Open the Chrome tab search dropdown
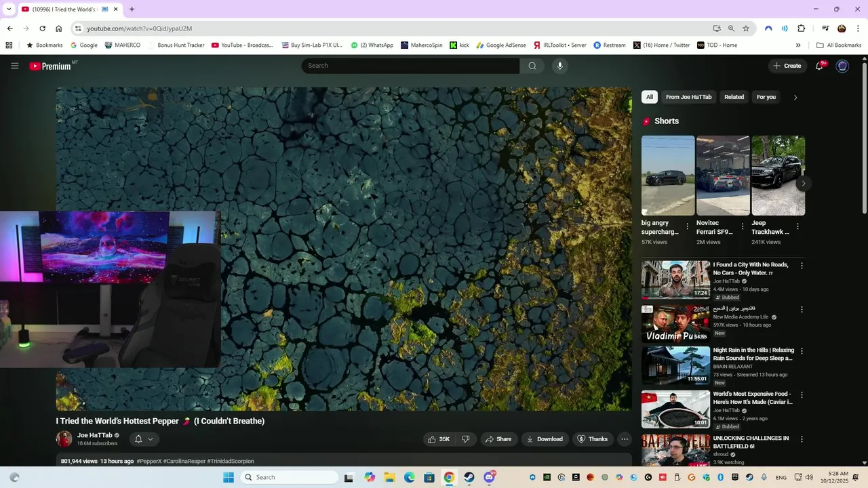This screenshot has width=868, height=488. (x=9, y=9)
